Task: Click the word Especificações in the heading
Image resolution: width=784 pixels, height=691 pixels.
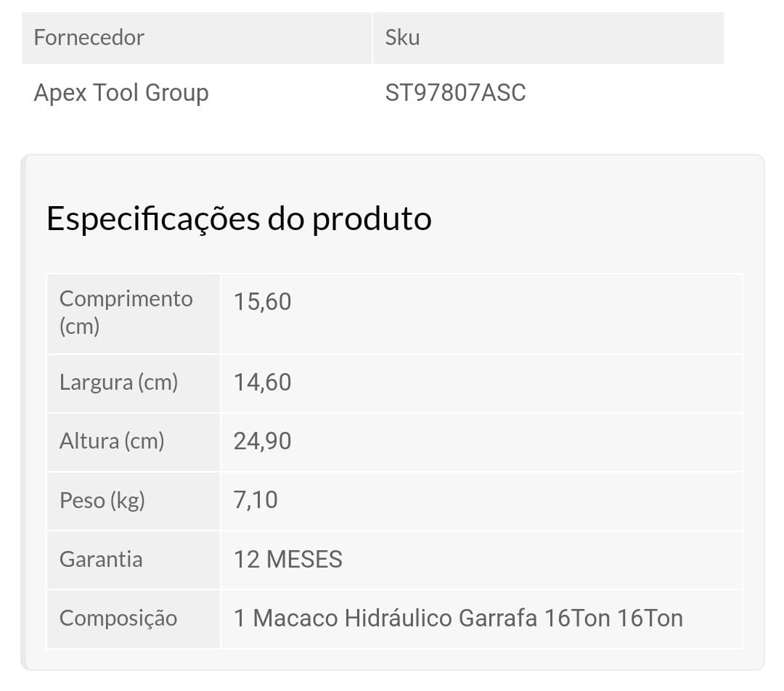Action: 153,220
